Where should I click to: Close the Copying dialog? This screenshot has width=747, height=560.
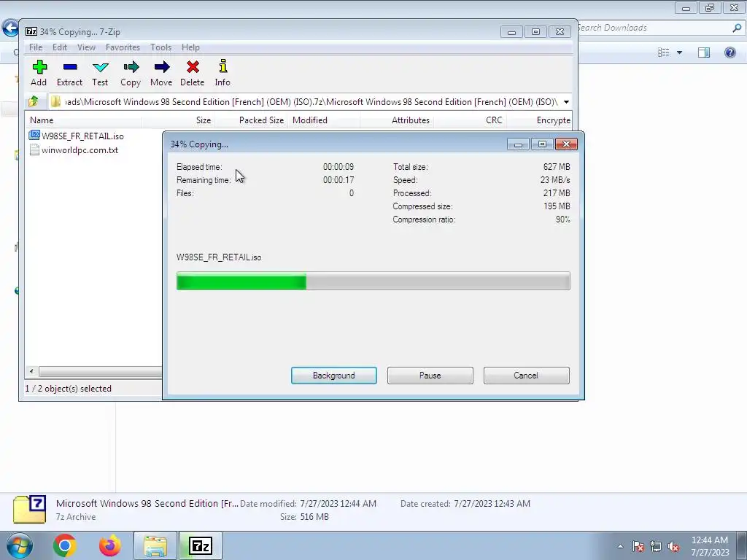tap(566, 144)
